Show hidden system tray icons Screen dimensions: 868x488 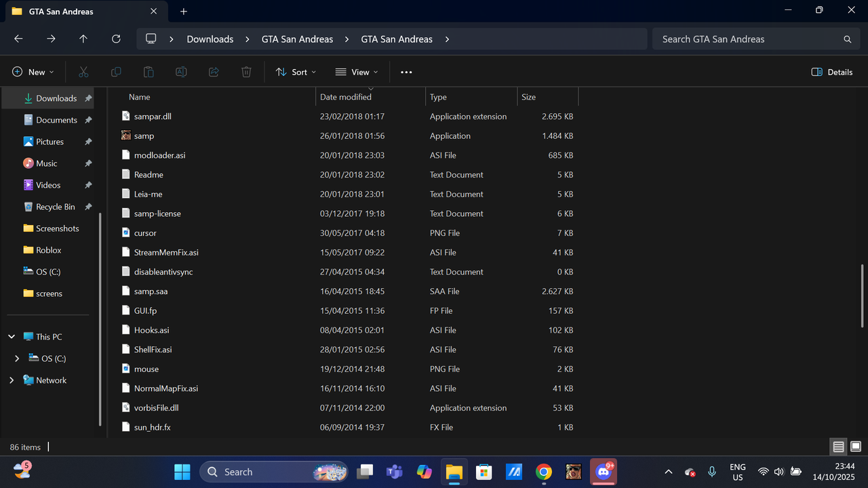pyautogui.click(x=669, y=472)
